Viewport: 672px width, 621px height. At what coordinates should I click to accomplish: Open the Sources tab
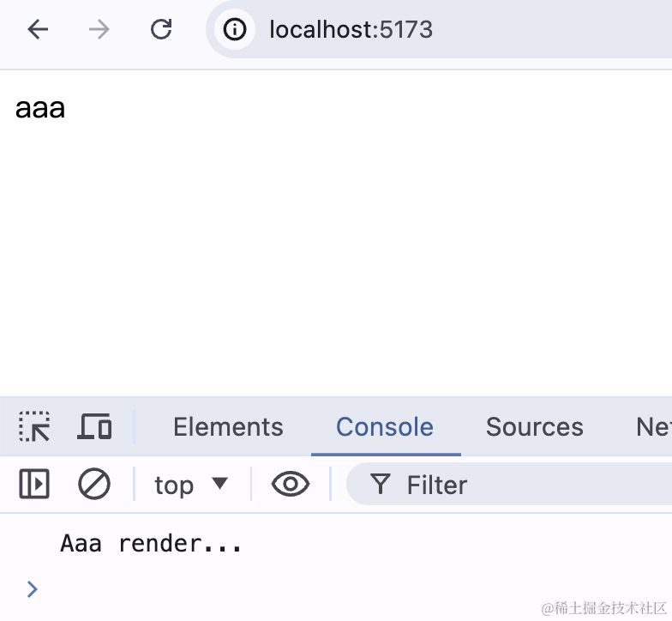534,426
